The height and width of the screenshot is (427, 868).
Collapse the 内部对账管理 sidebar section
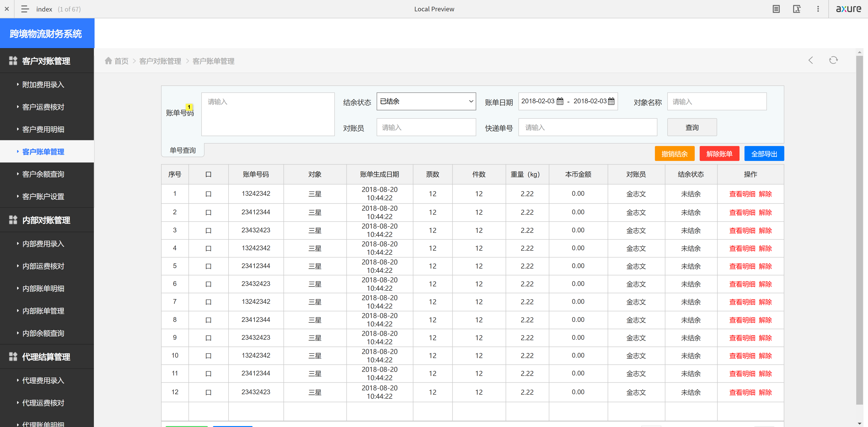(x=46, y=220)
